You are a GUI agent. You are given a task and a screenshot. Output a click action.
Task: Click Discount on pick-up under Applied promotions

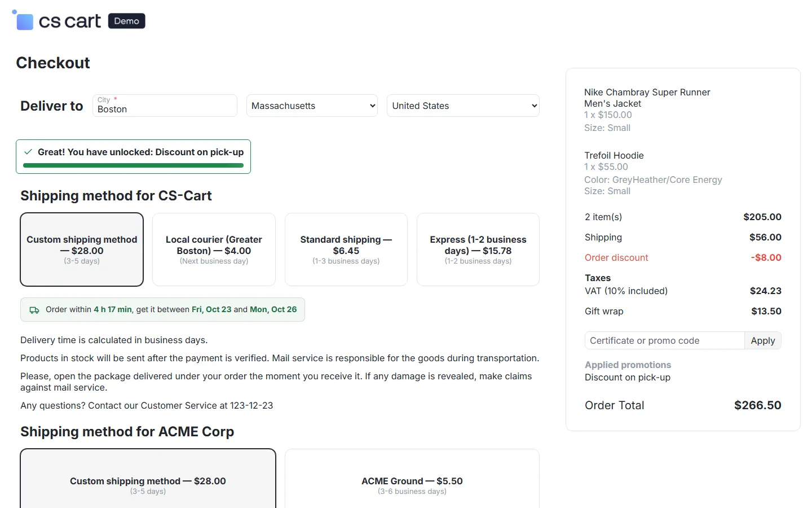628,377
